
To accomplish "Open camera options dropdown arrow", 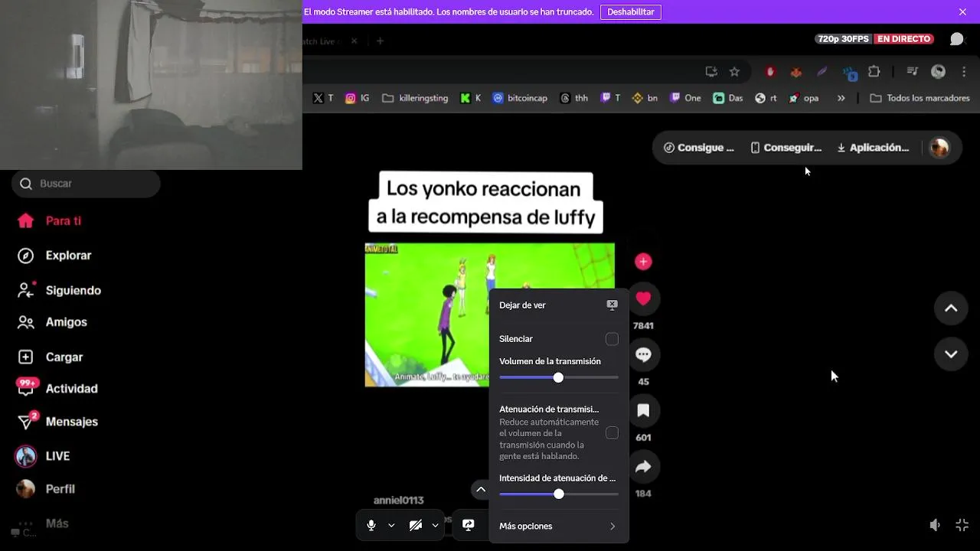I will point(435,526).
